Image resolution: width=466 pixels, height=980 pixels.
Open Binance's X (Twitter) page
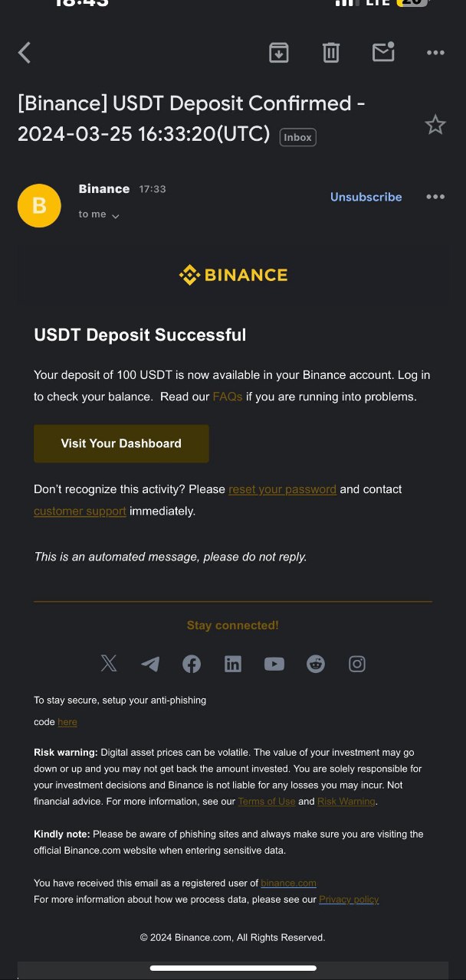click(x=109, y=664)
